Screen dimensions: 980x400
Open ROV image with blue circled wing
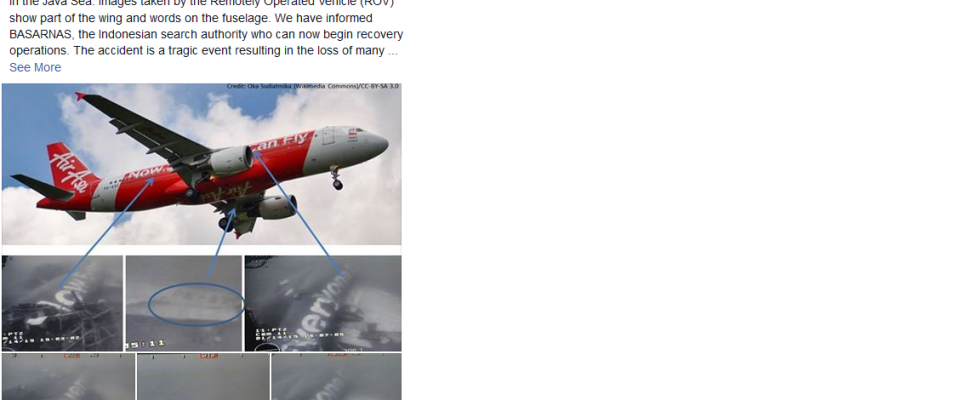click(184, 303)
